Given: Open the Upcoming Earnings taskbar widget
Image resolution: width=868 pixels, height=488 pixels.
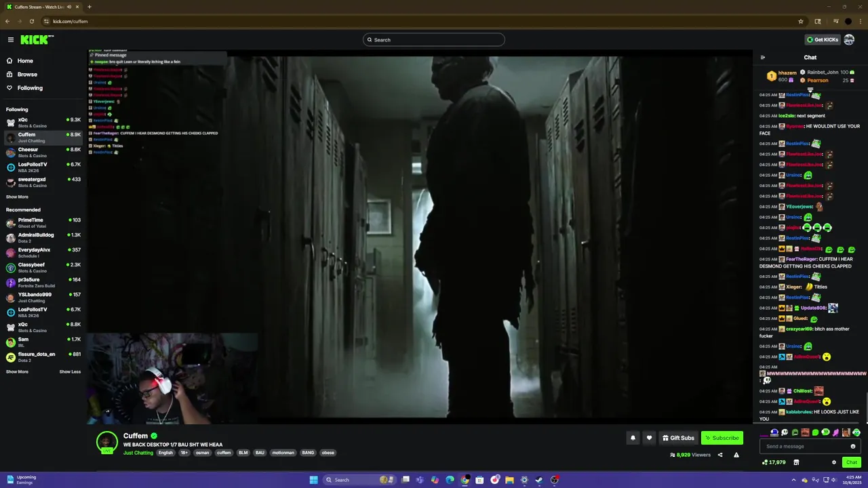Looking at the screenshot, I should tap(20, 480).
